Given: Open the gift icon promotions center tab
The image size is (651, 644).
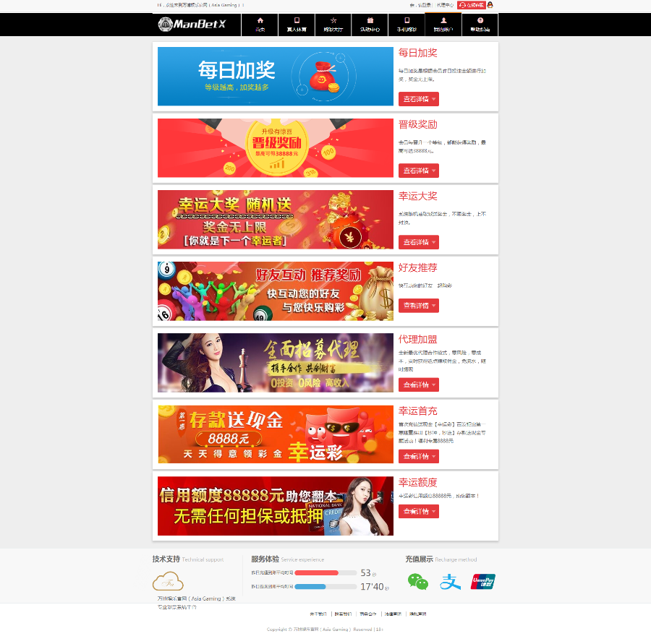Looking at the screenshot, I should click(x=370, y=25).
